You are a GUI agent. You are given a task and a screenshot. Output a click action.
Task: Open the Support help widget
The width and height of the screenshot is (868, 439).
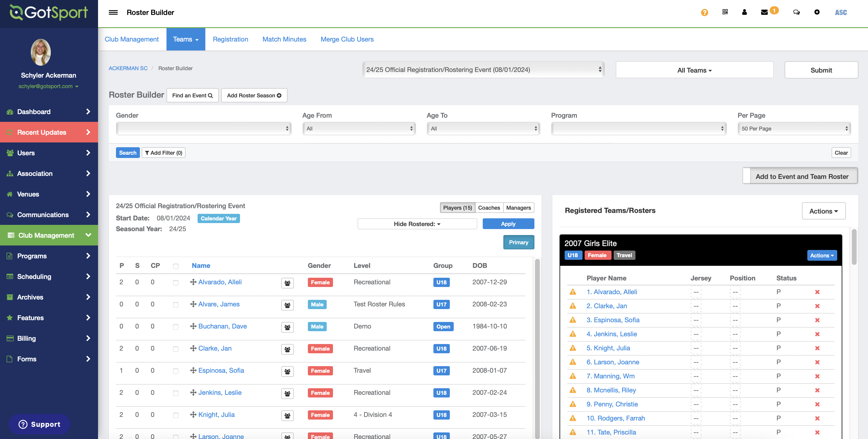point(39,424)
